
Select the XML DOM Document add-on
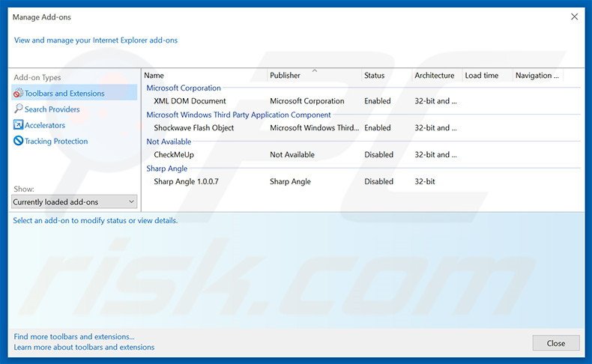pos(190,101)
